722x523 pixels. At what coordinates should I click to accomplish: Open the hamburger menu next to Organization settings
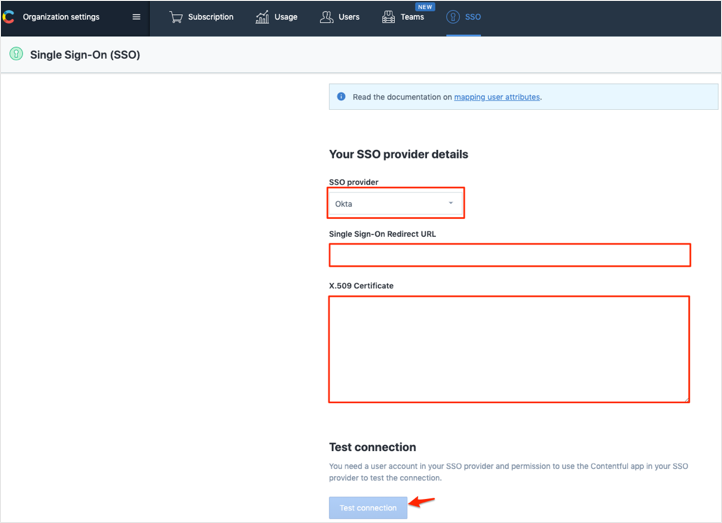(x=137, y=17)
